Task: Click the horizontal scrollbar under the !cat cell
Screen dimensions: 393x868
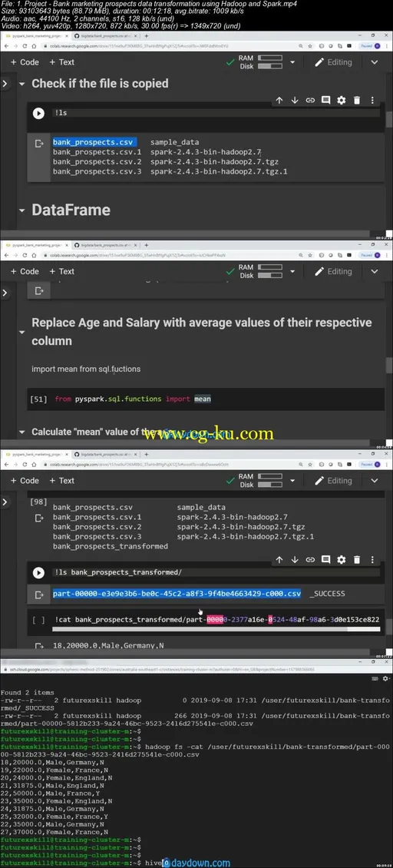Action: (x=216, y=629)
